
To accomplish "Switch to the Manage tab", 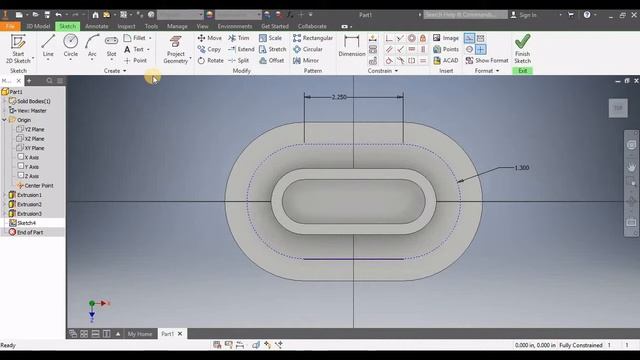I will point(177,26).
